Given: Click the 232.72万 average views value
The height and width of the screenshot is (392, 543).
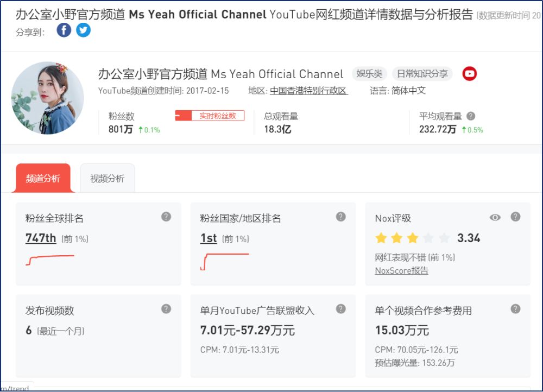Looking at the screenshot, I should [x=437, y=129].
